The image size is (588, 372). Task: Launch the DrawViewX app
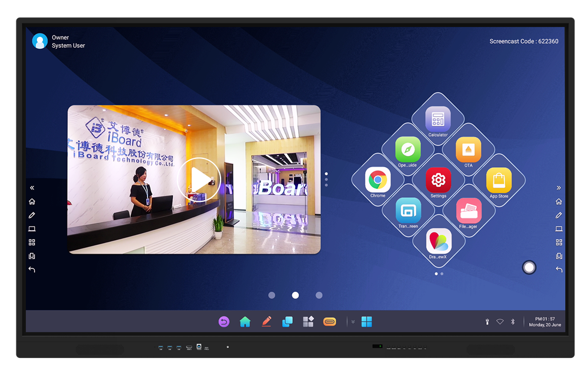coord(437,241)
